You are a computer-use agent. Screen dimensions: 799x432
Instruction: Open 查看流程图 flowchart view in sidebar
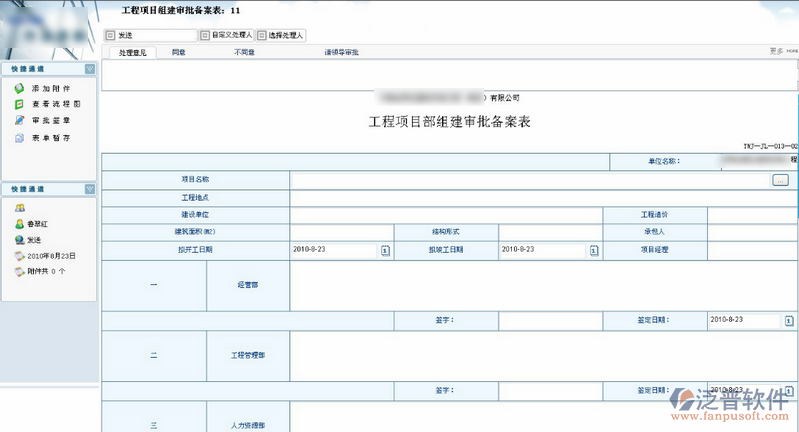click(x=20, y=104)
